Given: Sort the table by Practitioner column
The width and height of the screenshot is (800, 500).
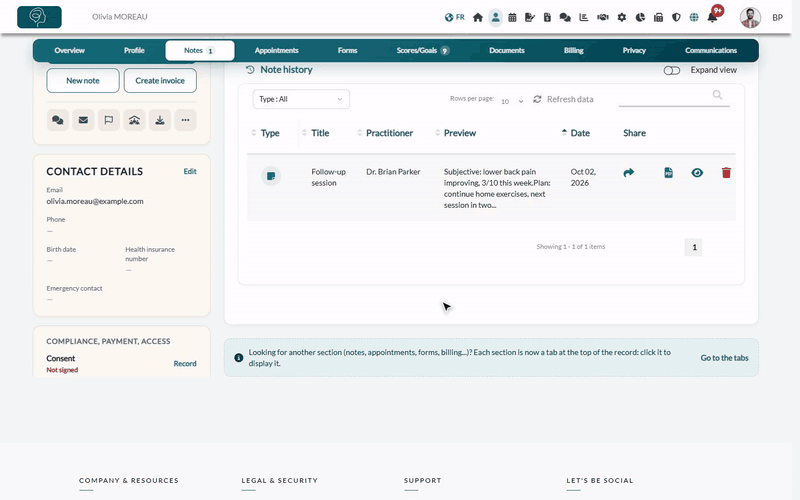Looking at the screenshot, I should tap(385, 133).
